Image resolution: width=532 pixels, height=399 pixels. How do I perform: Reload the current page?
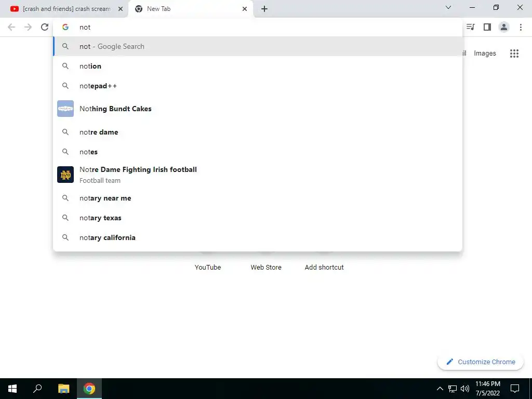pos(45,27)
